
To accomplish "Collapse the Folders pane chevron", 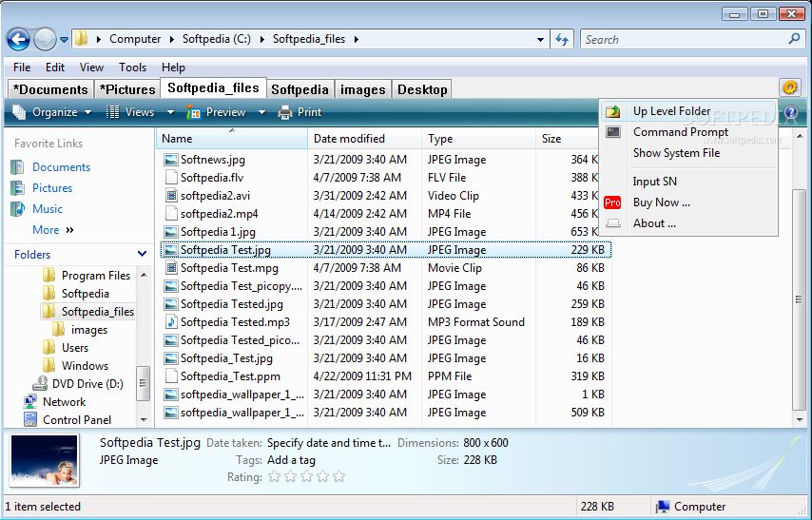I will [x=142, y=254].
